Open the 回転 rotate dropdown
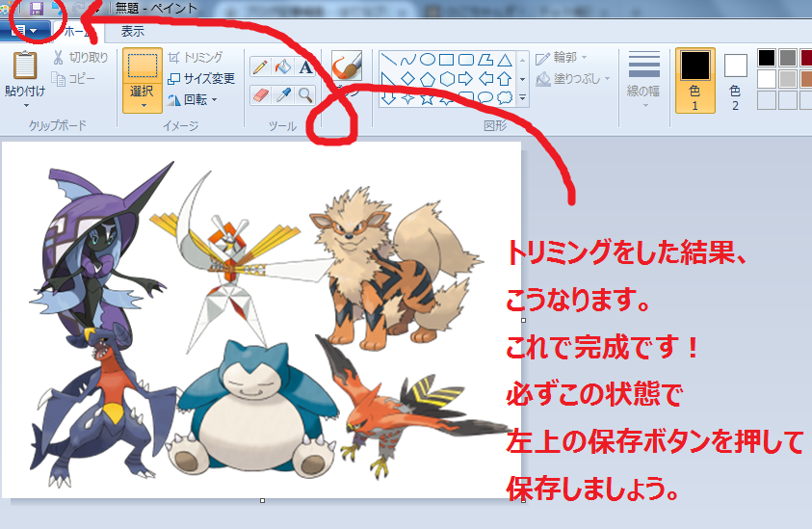Image resolution: width=812 pixels, height=529 pixels. coord(193,99)
